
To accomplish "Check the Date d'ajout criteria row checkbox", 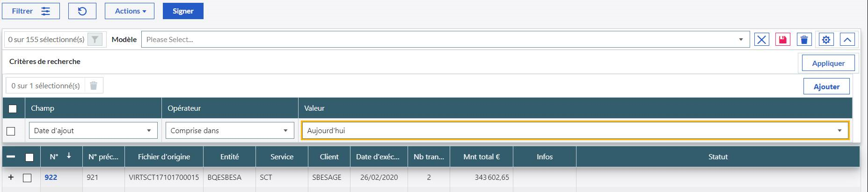I will [x=11, y=131].
